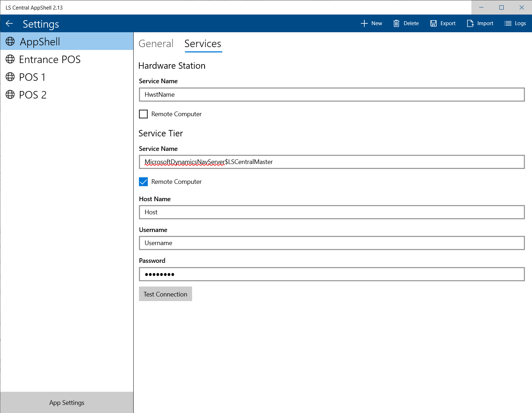This screenshot has height=413, width=532.
Task: Focus the Hardware Station Service Name field
Action: pos(331,95)
